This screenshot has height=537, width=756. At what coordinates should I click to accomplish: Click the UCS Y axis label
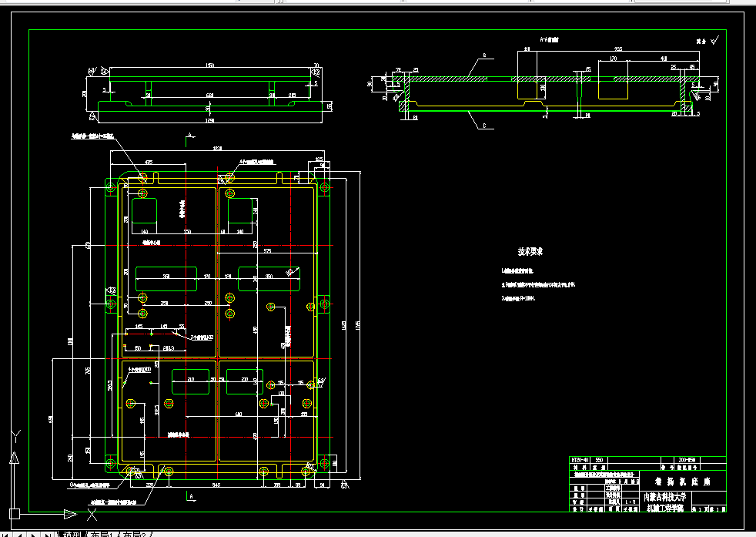(x=16, y=437)
